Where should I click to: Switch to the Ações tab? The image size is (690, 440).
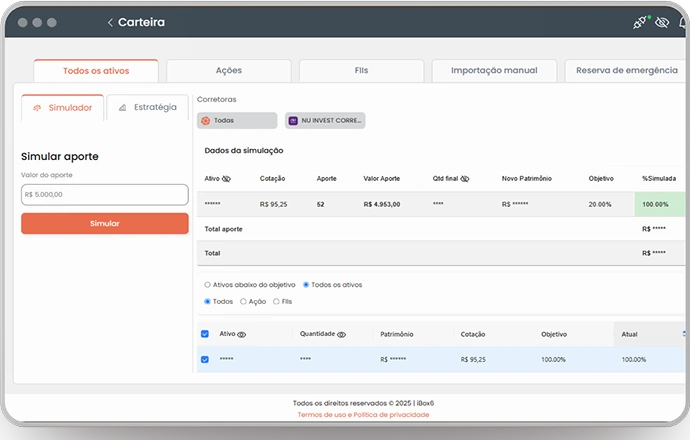click(229, 70)
